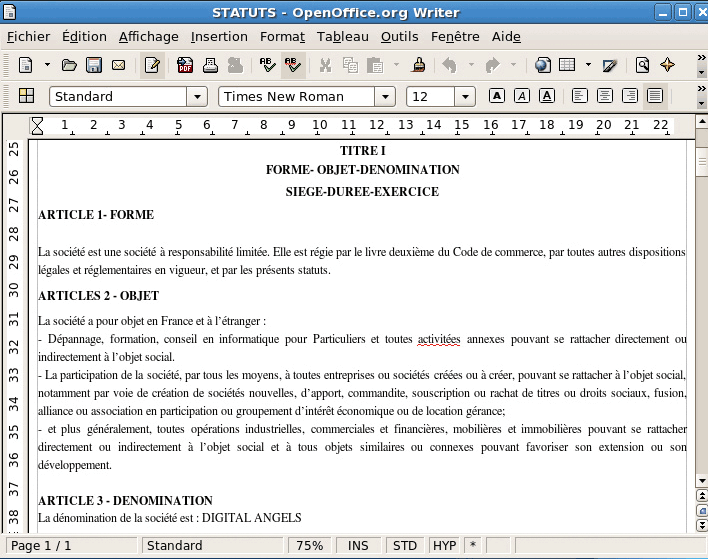The image size is (708, 559).
Task: Open the Redo history dropdown arrow
Action: pyautogui.click(x=513, y=65)
